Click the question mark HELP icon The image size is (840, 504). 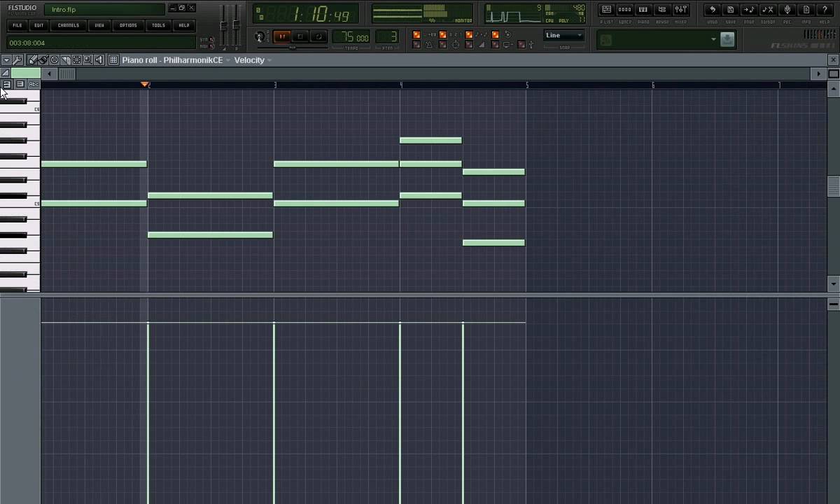825,10
